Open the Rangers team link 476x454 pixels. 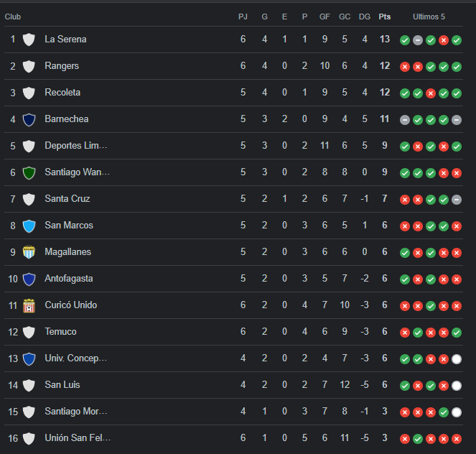tap(62, 66)
